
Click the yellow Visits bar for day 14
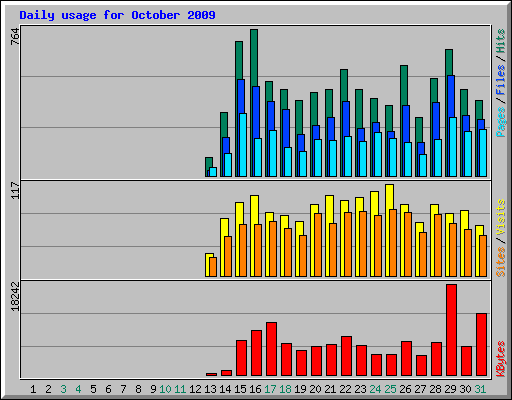click(223, 247)
